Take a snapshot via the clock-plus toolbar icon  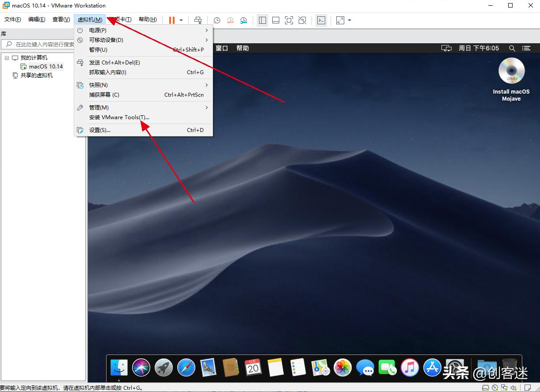point(217,20)
